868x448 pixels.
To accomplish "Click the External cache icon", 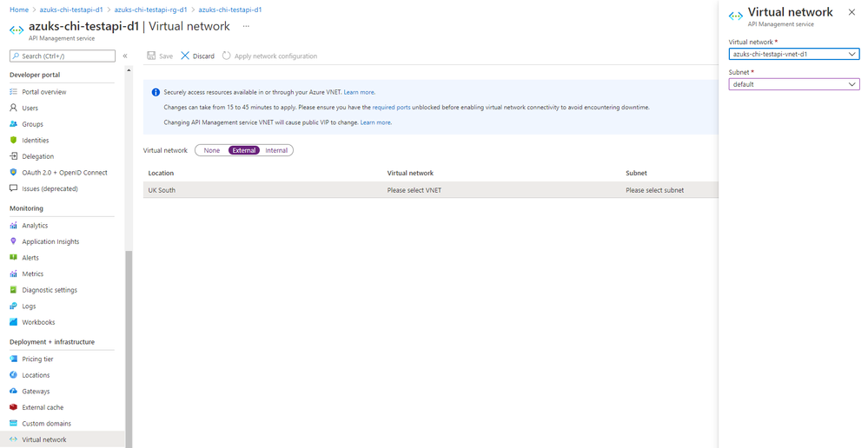I will (x=14, y=407).
